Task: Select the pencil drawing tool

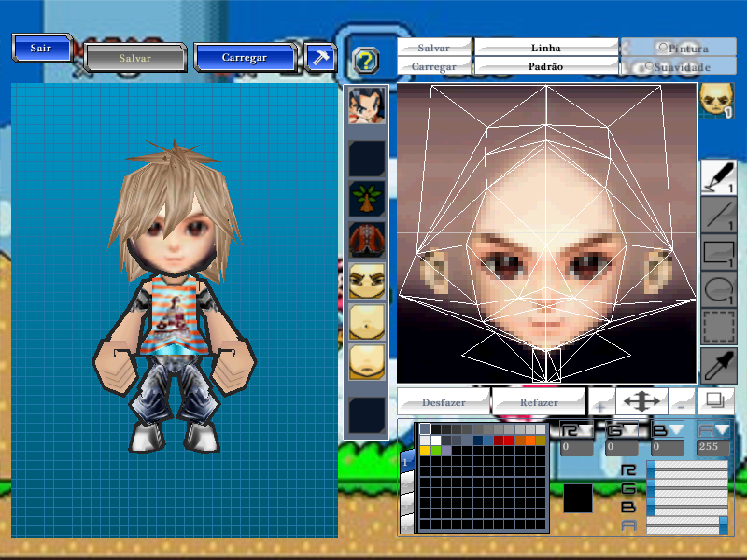Action: [x=717, y=177]
